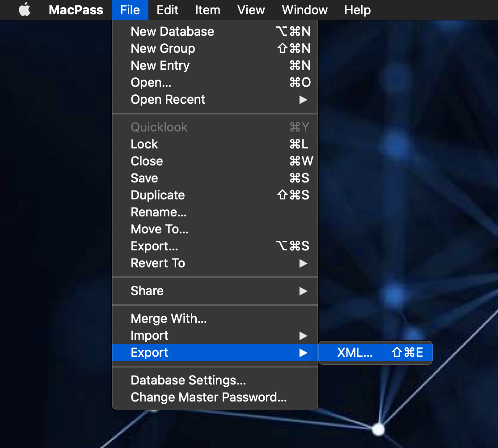Screen dimensions: 498x448
Task: Select New Group menu entry
Action: click(163, 48)
